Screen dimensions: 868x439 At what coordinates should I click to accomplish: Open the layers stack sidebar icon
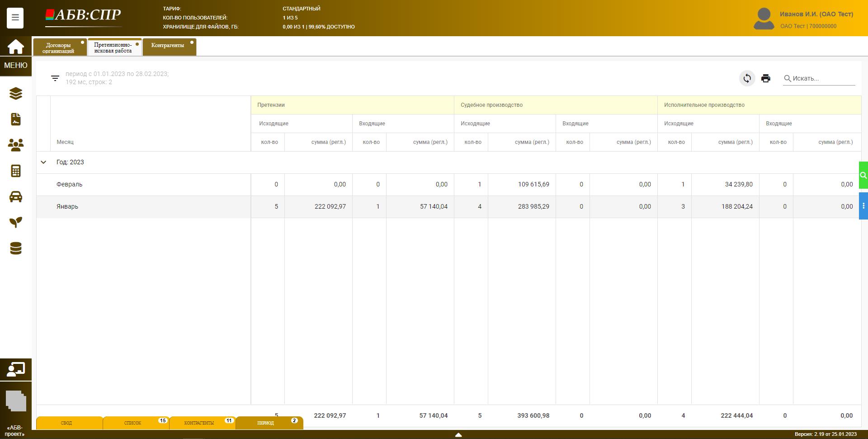pyautogui.click(x=16, y=94)
